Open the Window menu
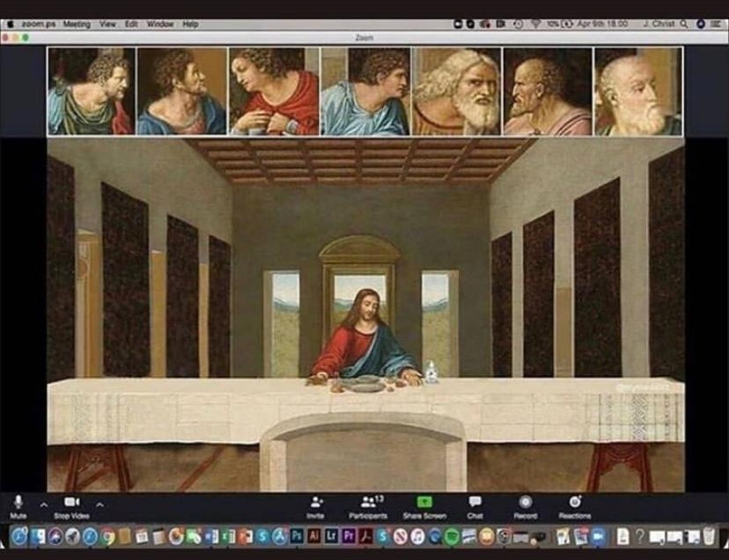The height and width of the screenshot is (560, 729). (160, 24)
